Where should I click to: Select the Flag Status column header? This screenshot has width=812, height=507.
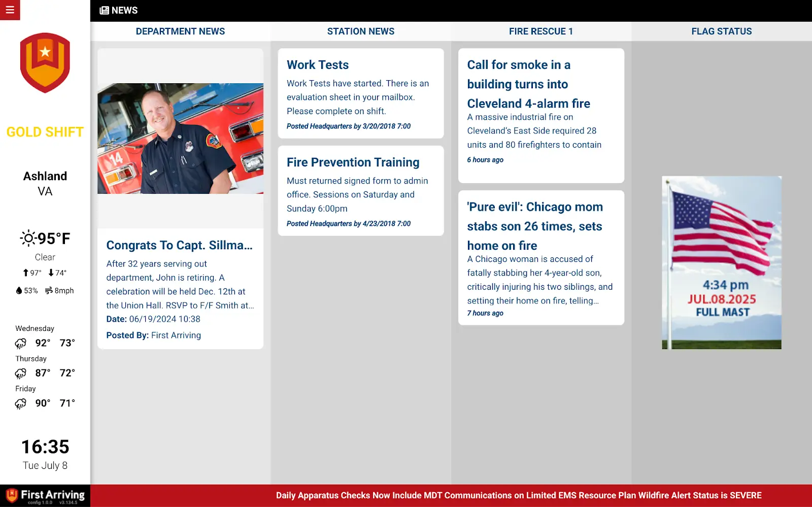click(x=721, y=31)
